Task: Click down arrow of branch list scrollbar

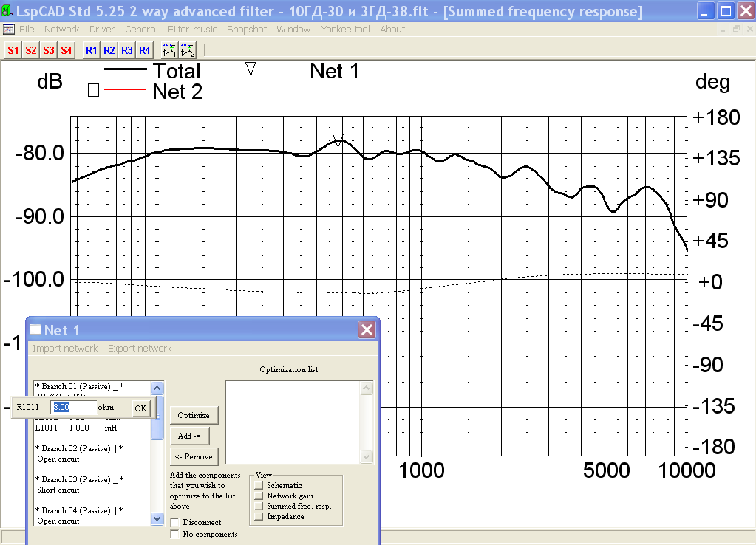Action: pos(157,519)
